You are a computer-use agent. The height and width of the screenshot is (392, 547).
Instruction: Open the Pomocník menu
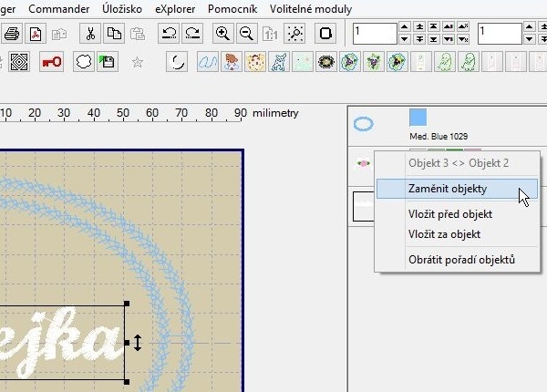point(233,9)
